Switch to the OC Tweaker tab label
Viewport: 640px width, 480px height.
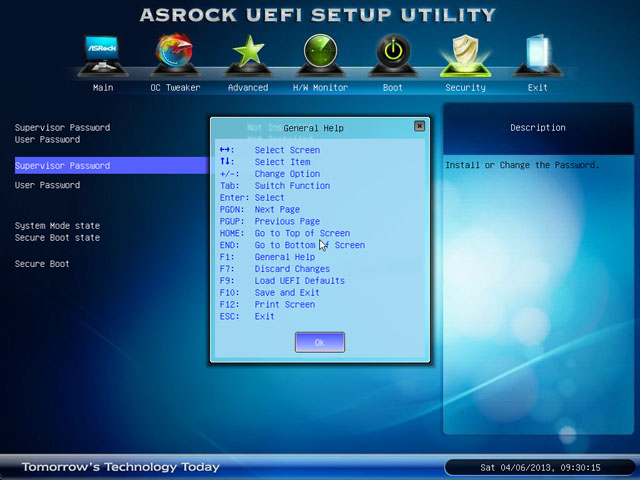click(175, 87)
